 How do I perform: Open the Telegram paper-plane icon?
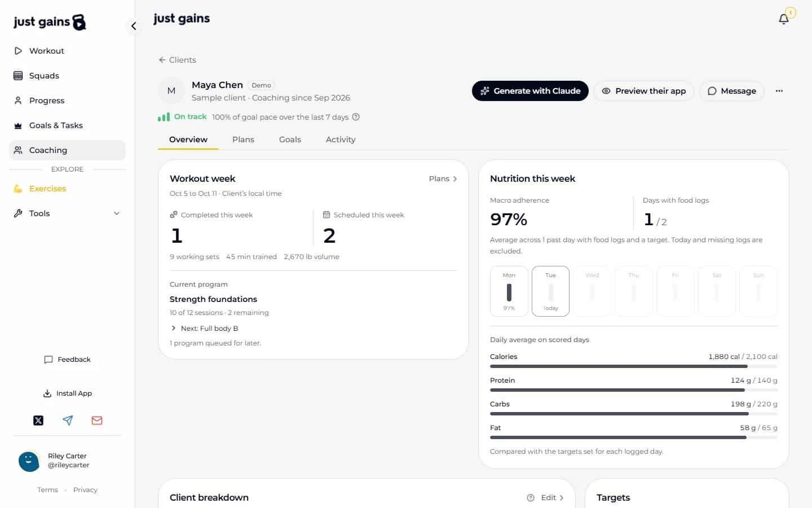point(68,421)
